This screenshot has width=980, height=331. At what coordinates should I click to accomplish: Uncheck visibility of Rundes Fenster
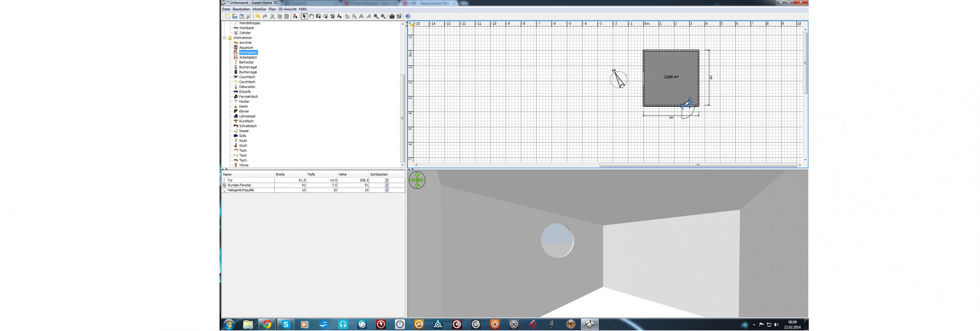point(387,185)
